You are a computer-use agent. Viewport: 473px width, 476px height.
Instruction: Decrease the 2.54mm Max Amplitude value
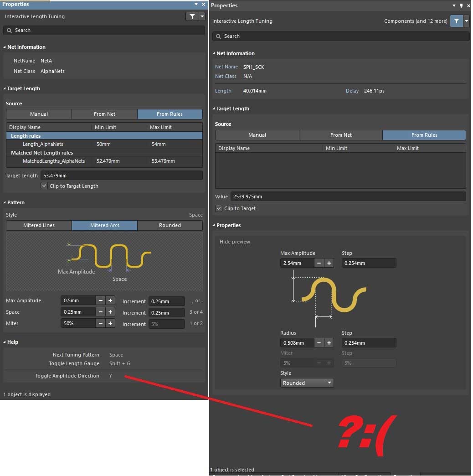click(319, 263)
